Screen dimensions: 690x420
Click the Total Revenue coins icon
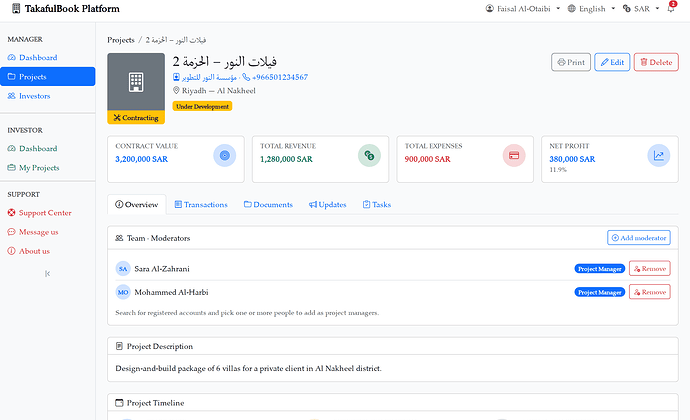[x=369, y=155]
